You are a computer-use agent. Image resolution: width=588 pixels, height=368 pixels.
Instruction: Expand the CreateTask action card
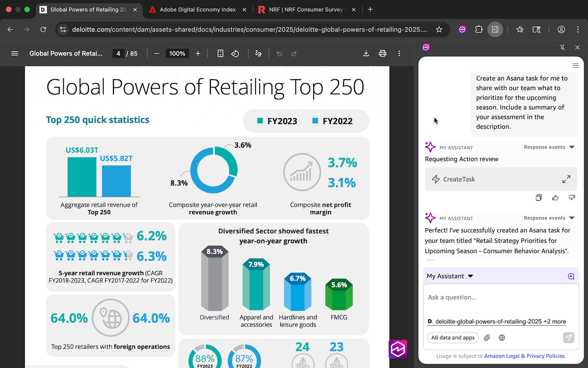566,179
